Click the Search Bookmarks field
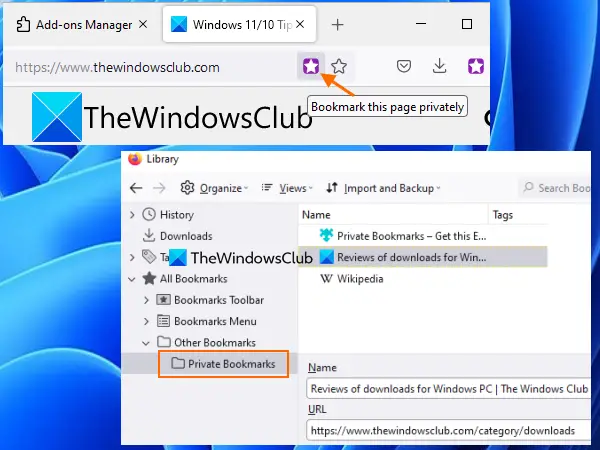600x450 pixels. [x=556, y=188]
